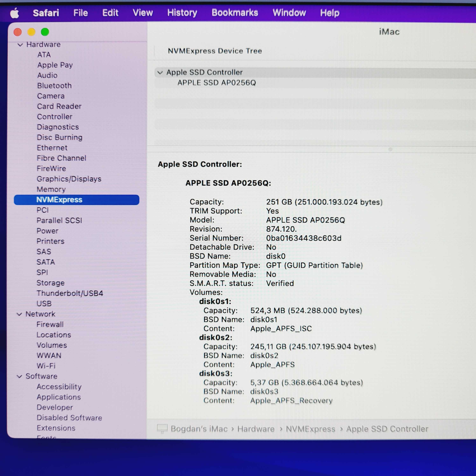Viewport: 476px width, 476px height.
Task: Select USB in the sidebar
Action: pos(44,304)
